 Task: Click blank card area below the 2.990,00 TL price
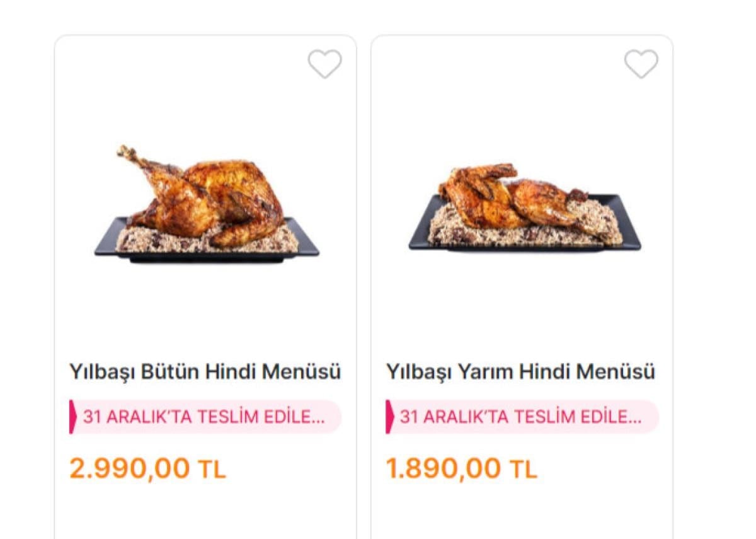[x=205, y=511]
